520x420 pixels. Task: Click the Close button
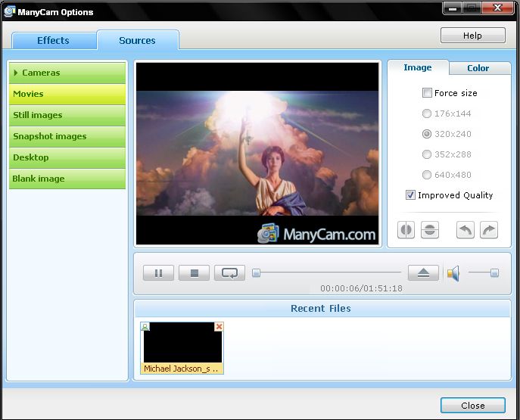[x=472, y=406]
